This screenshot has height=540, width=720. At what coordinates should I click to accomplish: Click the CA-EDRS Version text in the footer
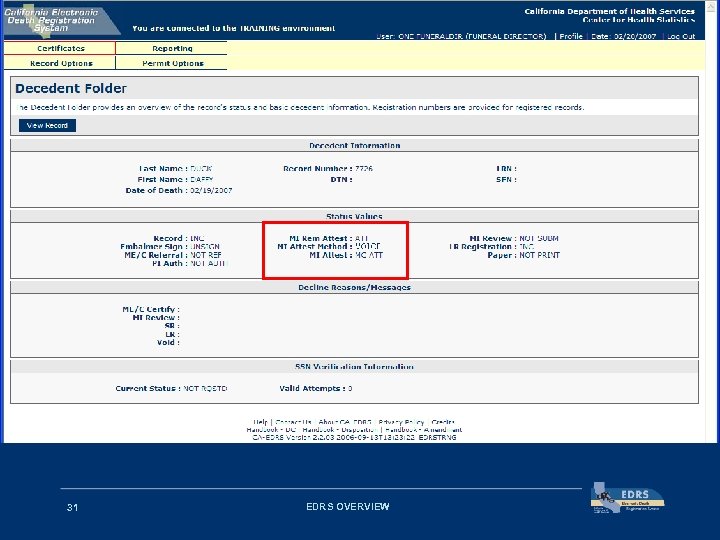tap(354, 438)
